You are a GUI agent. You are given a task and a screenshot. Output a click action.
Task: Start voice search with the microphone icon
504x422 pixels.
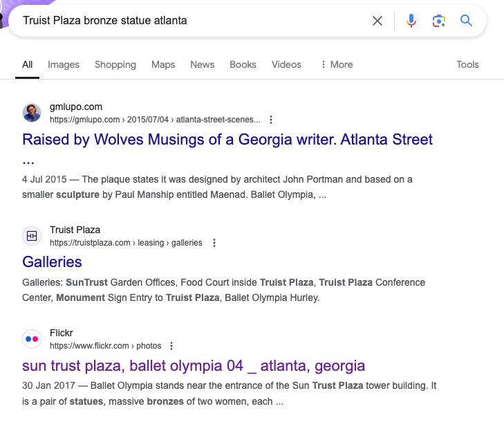[x=411, y=21]
